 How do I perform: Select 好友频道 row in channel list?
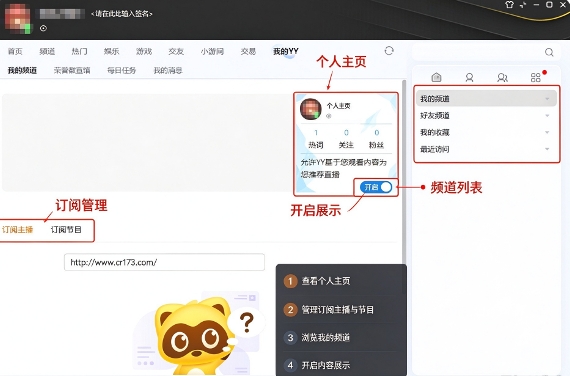point(486,116)
